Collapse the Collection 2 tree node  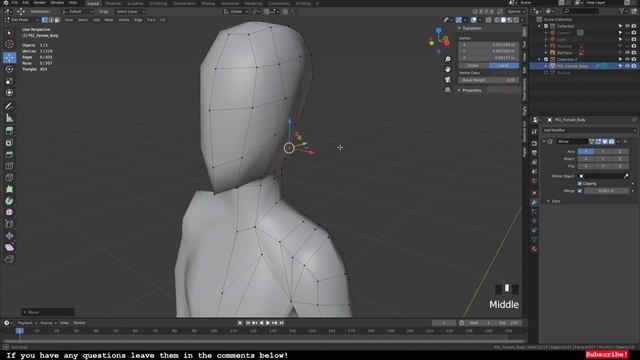(540, 59)
